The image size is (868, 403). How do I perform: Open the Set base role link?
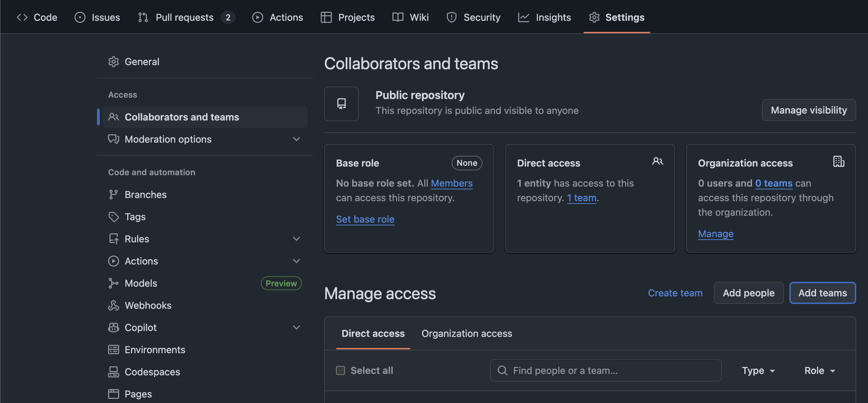(365, 219)
